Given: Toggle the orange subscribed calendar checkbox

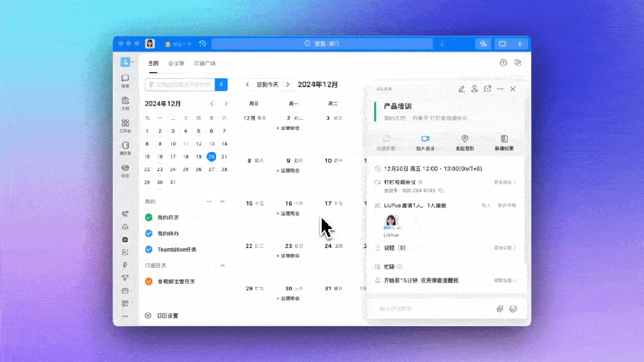Looking at the screenshot, I should point(149,281).
